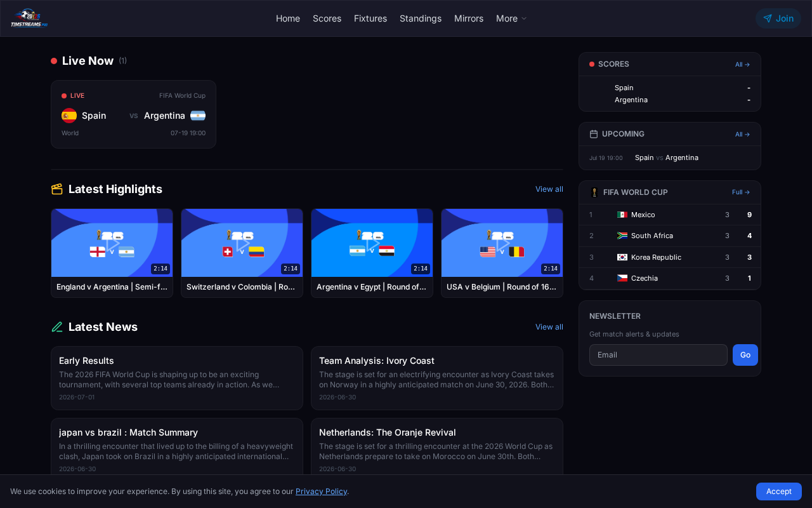Click the Argentina flag icon in live match
Viewport: 812px width, 508px height.
[x=198, y=116]
